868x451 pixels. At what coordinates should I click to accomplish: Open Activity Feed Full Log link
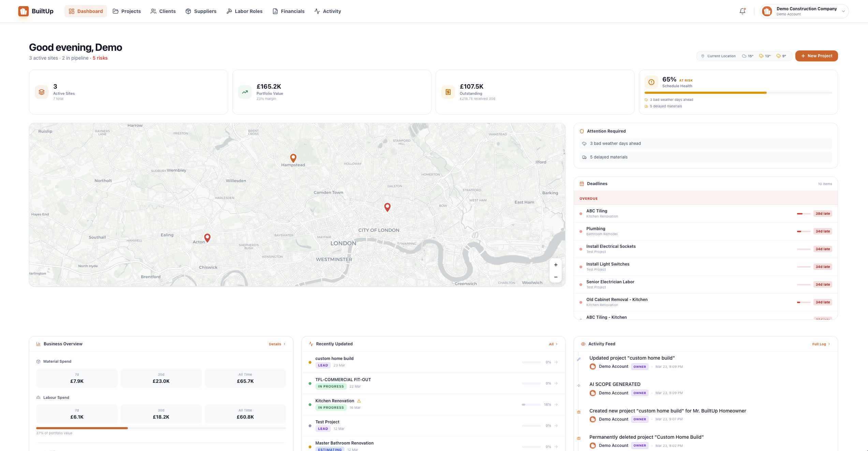tap(821, 344)
